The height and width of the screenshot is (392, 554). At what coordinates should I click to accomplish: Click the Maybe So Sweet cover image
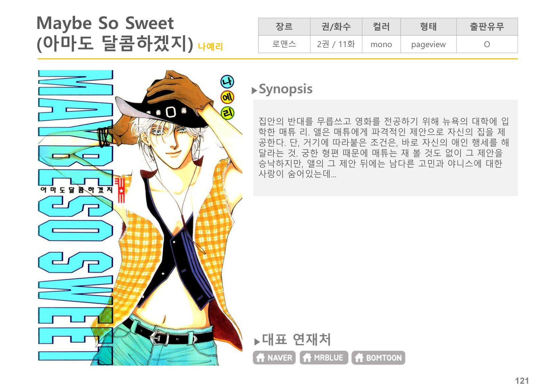(140, 218)
